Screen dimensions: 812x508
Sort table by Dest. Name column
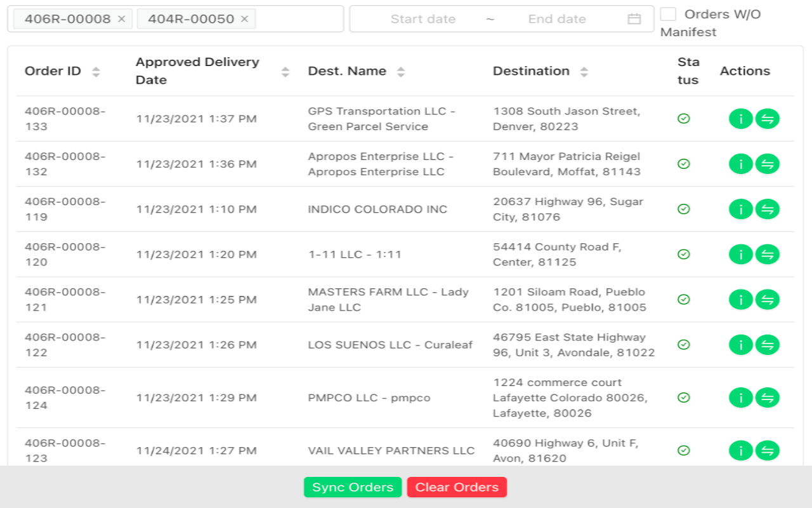400,72
